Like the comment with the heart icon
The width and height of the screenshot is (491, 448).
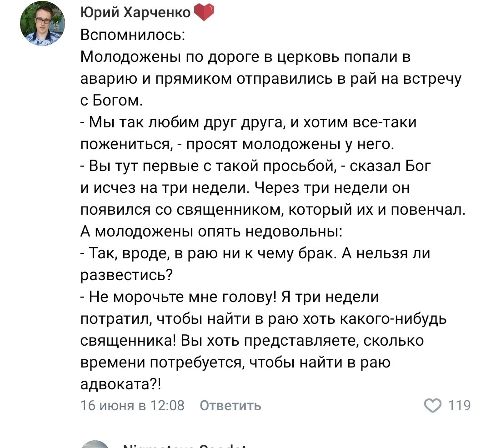pyautogui.click(x=432, y=406)
